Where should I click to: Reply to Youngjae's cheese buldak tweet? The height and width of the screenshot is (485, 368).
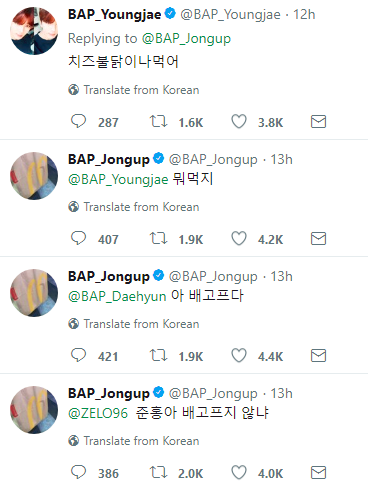click(79, 121)
